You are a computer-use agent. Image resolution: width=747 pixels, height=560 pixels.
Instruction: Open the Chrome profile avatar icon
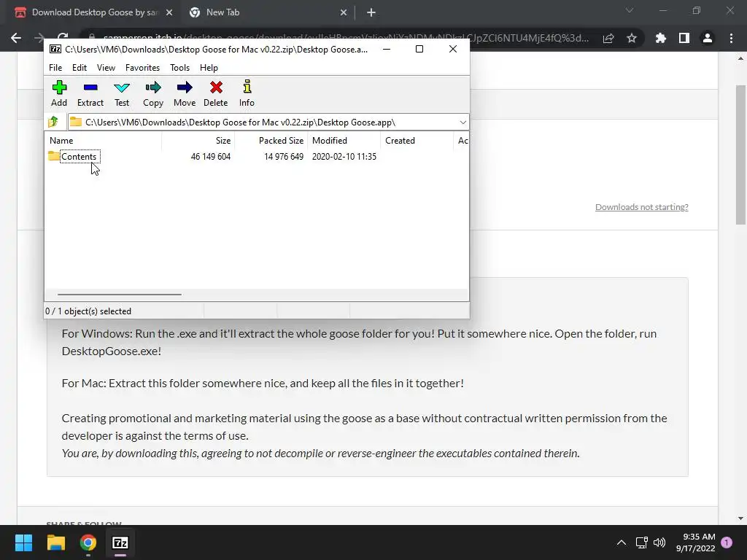(708, 38)
